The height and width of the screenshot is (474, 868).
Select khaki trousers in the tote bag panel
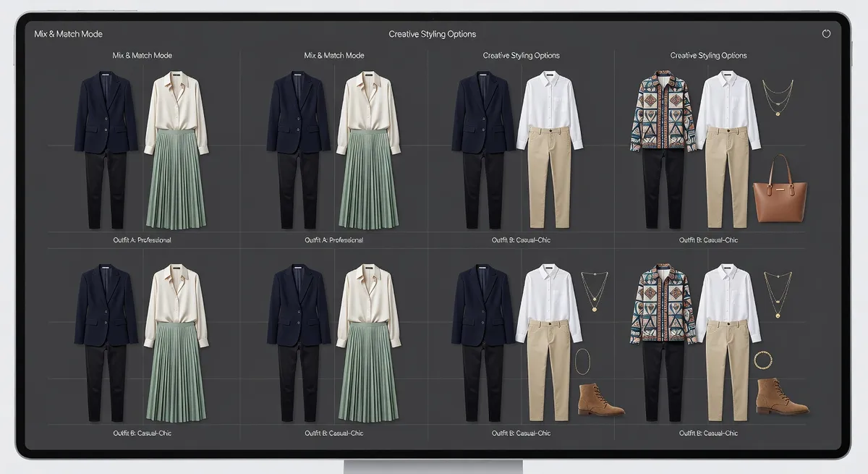[728, 177]
